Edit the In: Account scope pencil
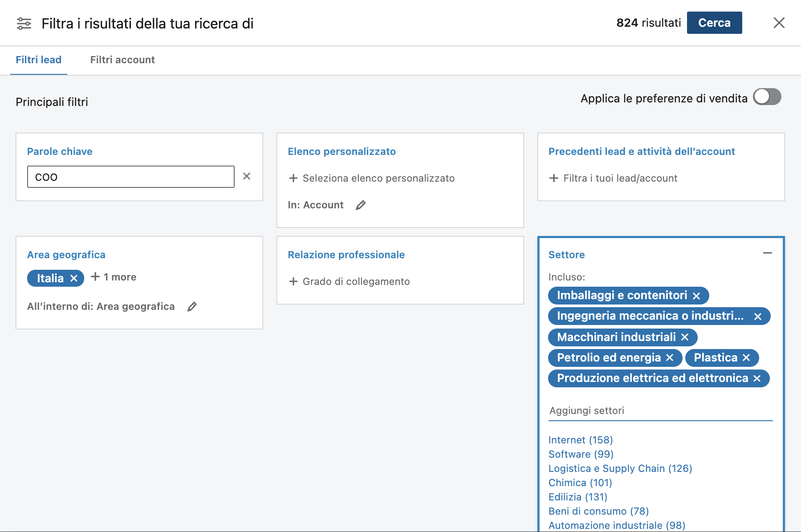 point(361,205)
